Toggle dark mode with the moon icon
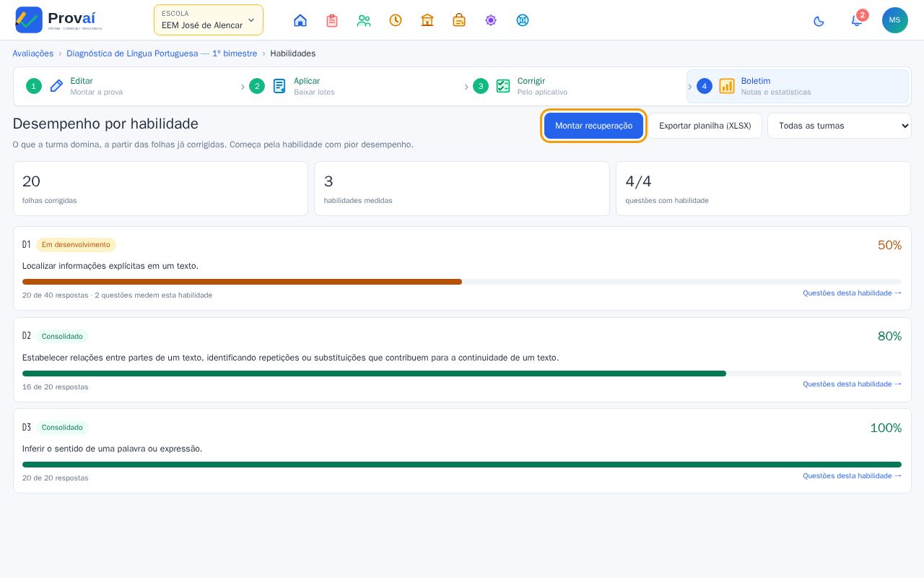This screenshot has height=578, width=924. [819, 21]
